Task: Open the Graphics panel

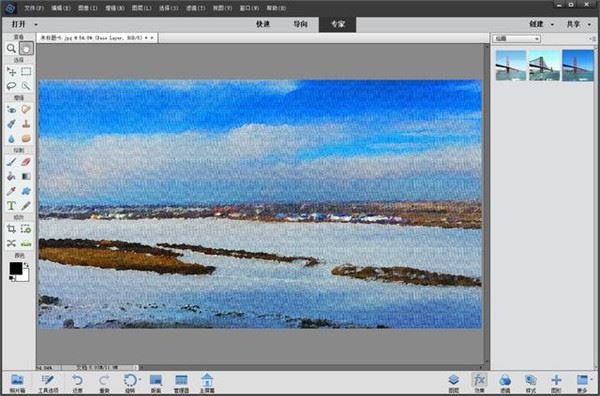Action: [x=556, y=383]
